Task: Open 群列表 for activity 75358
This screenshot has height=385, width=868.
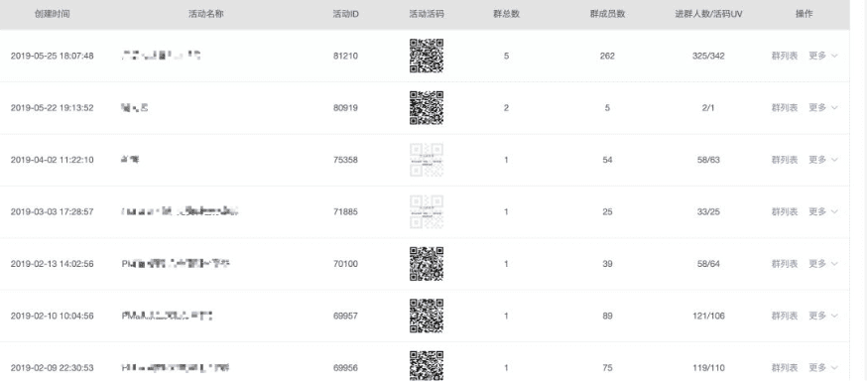Action: tap(785, 160)
